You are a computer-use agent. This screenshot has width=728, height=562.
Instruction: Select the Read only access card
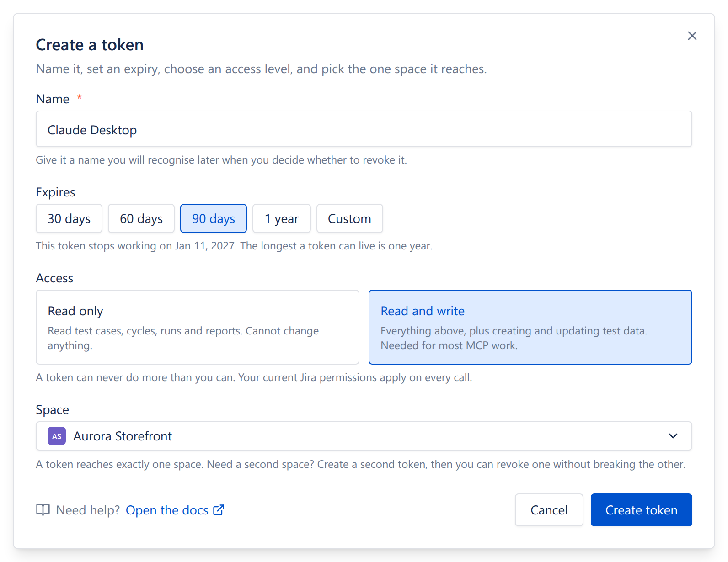198,327
